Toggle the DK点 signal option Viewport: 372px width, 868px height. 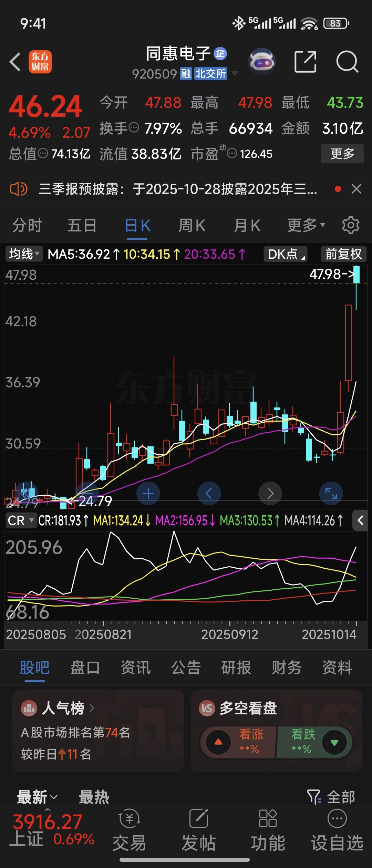point(286,254)
